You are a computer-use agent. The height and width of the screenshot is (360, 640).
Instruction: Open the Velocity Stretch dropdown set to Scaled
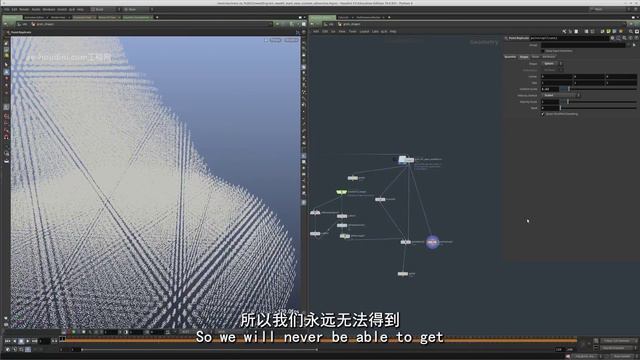(x=561, y=96)
